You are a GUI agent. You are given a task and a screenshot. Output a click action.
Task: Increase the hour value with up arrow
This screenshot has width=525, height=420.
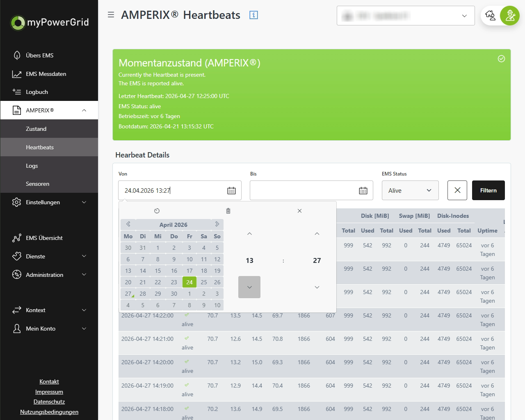tap(249, 234)
